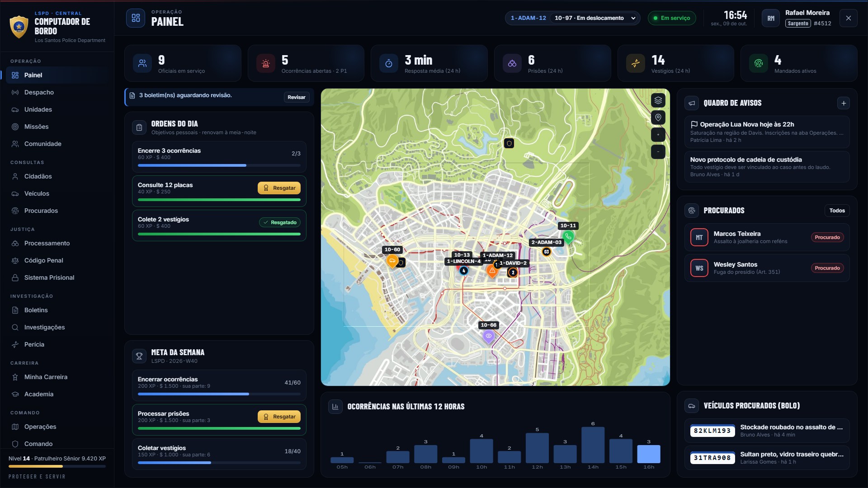Select the 2-ADAM-03 unit marker

[x=546, y=252]
